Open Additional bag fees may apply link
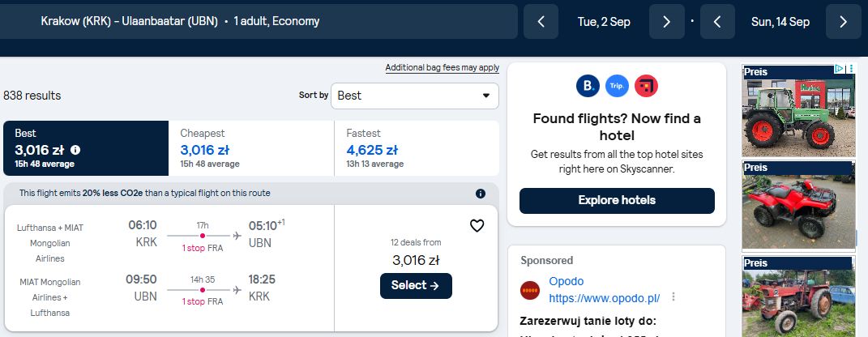Screen dimensions: 868x337 pos(443,68)
